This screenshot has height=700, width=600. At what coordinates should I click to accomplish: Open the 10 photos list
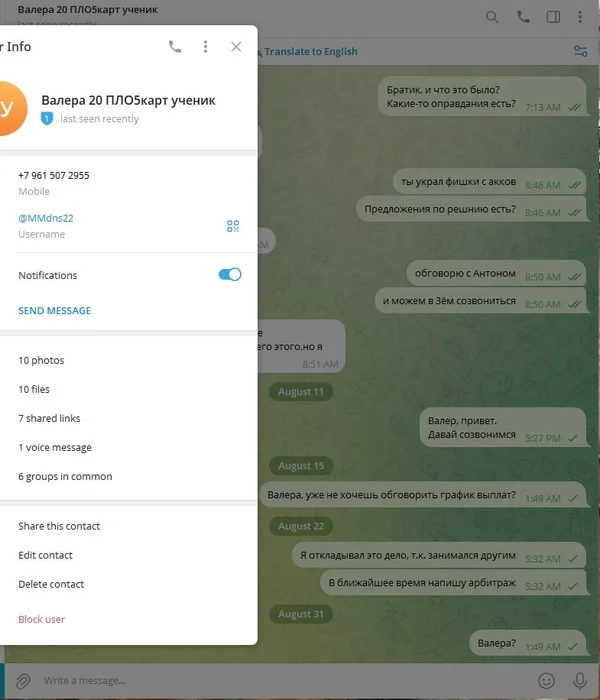(41, 360)
